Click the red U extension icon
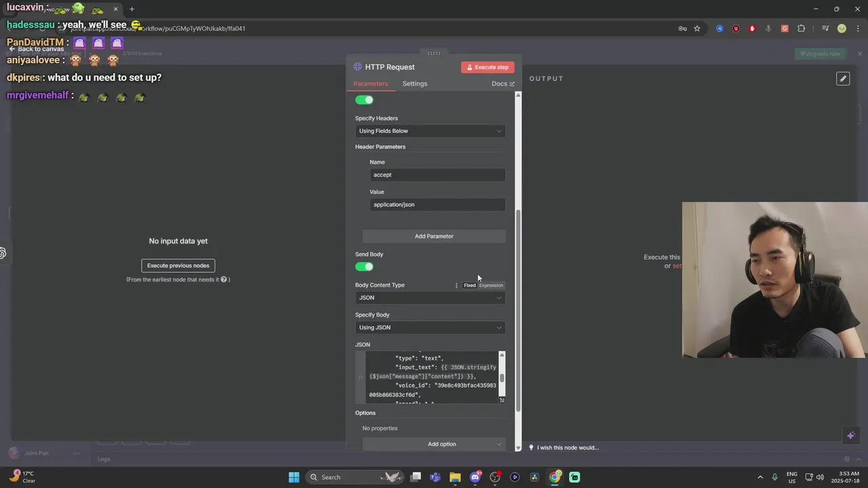The width and height of the screenshot is (868, 488). point(736,28)
